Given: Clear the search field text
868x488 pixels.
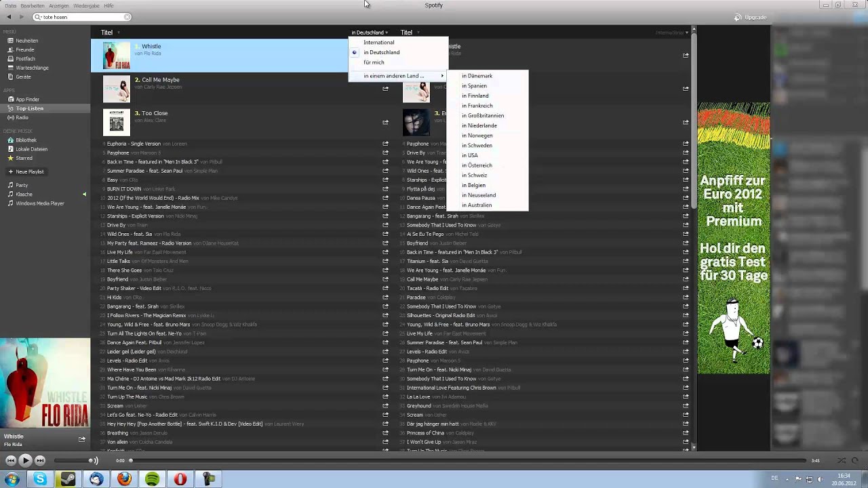Looking at the screenshot, I should (127, 17).
